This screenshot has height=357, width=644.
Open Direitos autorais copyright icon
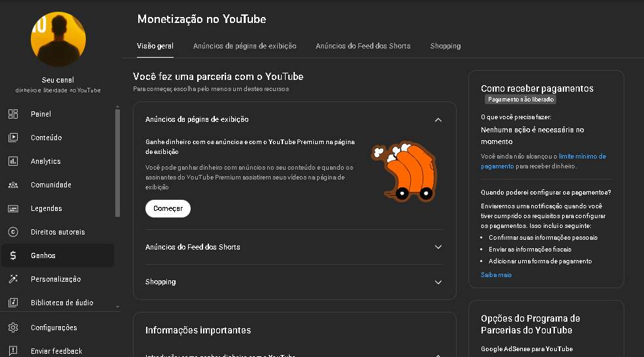click(13, 232)
